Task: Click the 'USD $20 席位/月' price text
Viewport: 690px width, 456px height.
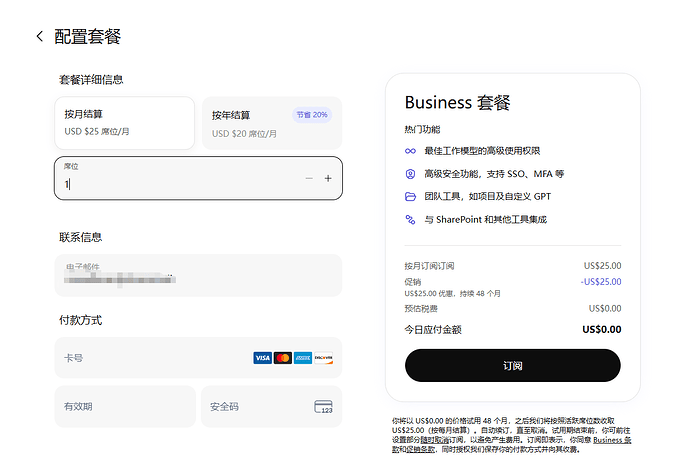Action: [244, 133]
